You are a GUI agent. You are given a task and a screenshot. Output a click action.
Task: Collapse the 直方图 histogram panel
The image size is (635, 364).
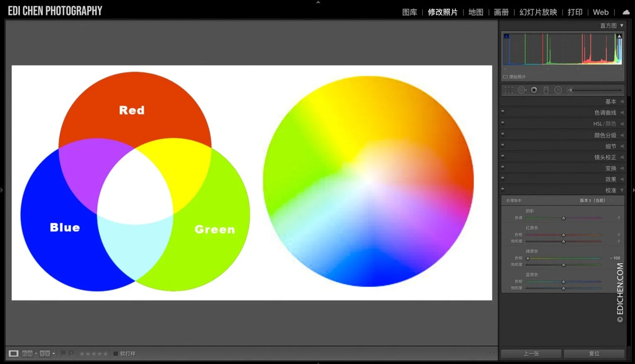click(x=621, y=26)
